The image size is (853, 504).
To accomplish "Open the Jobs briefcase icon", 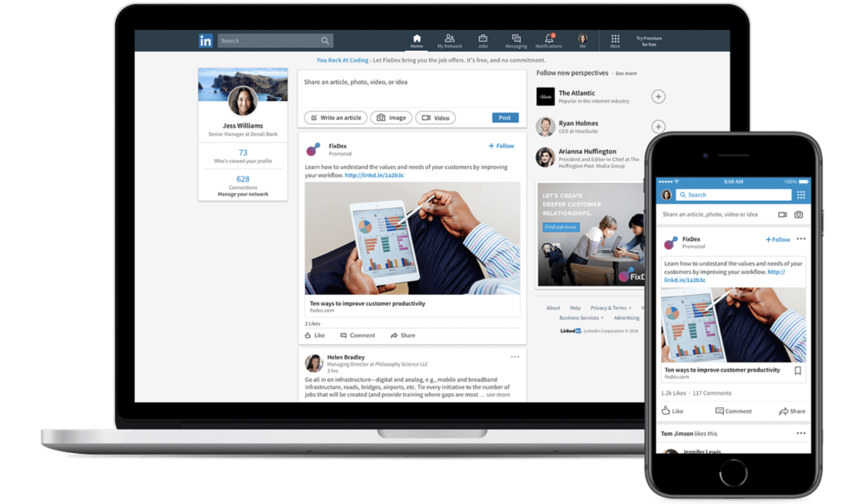I will (x=483, y=39).
